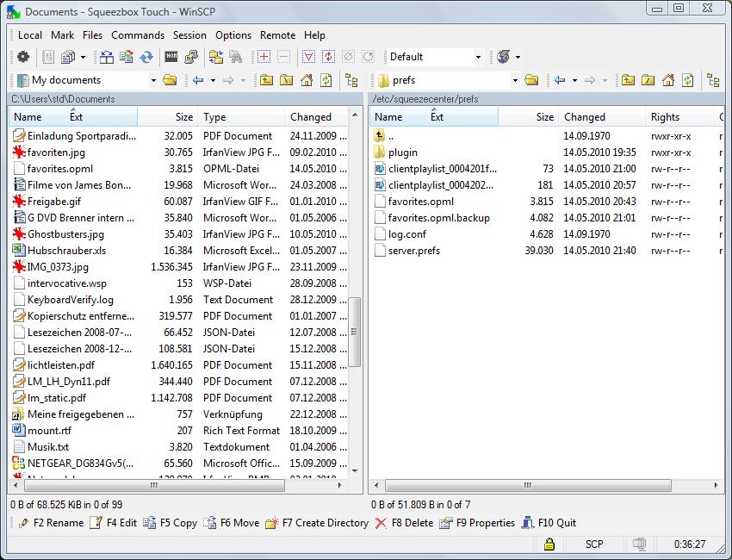Open the Default transfer settings dropdown
732x560 pixels.
478,58
